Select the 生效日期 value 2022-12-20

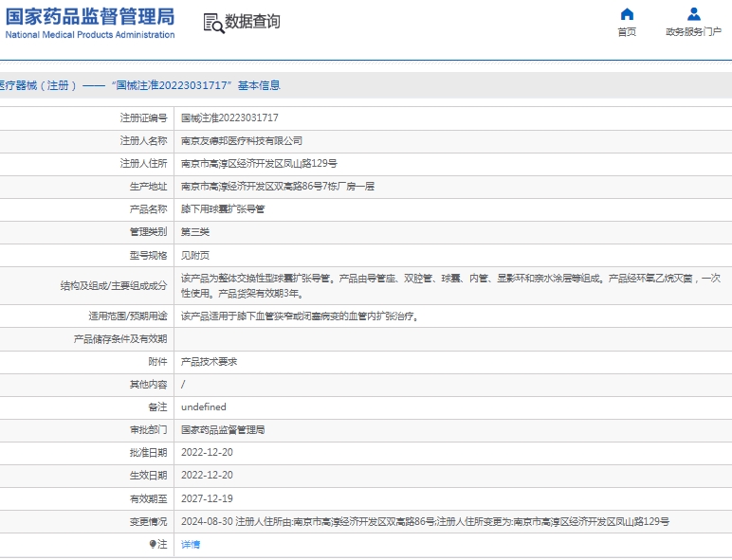pos(207,476)
